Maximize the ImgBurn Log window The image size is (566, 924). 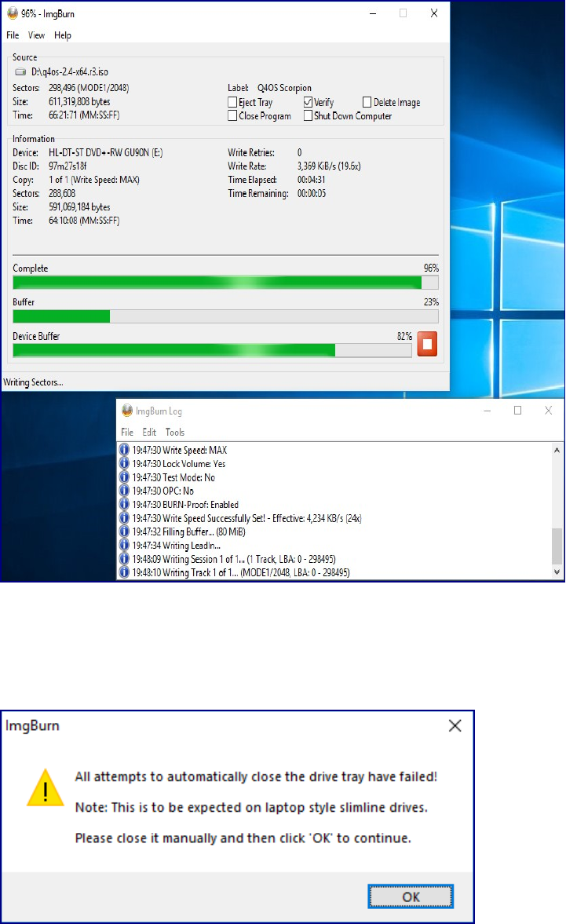pos(517,410)
